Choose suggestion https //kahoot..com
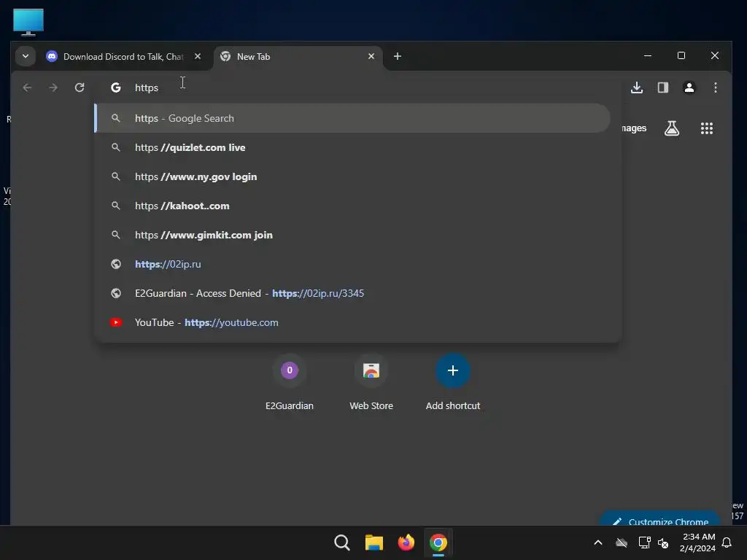Image resolution: width=747 pixels, height=560 pixels. coord(352,206)
